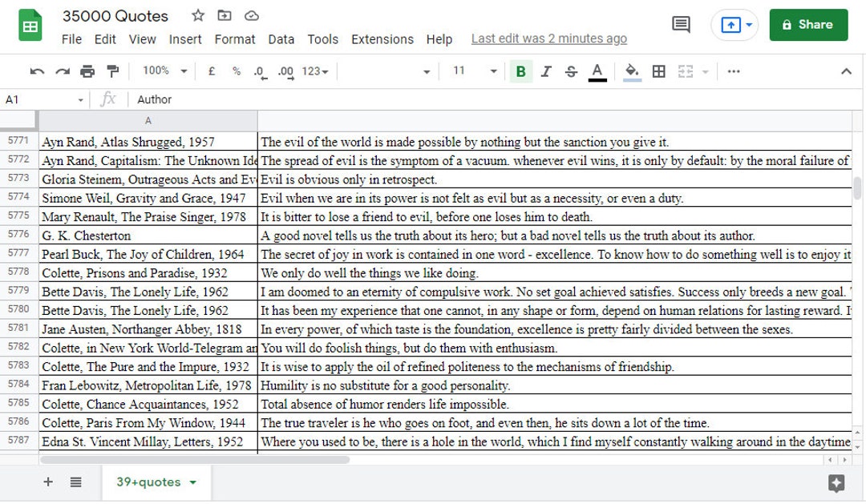The height and width of the screenshot is (504, 866).
Task: Apply currency format with the £ icon
Action: click(x=211, y=71)
